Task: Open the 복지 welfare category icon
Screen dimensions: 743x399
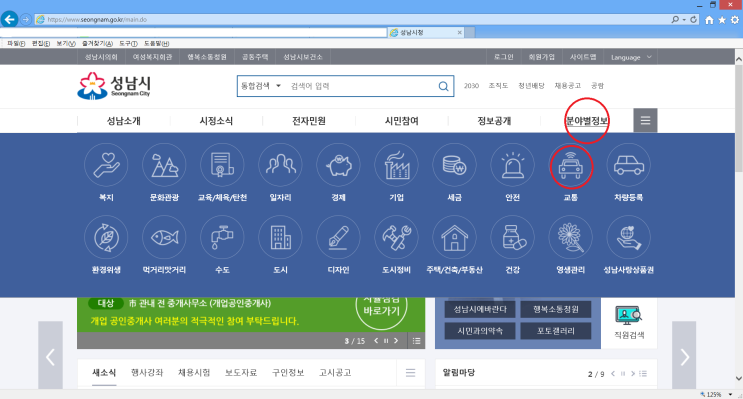Action: (x=106, y=165)
